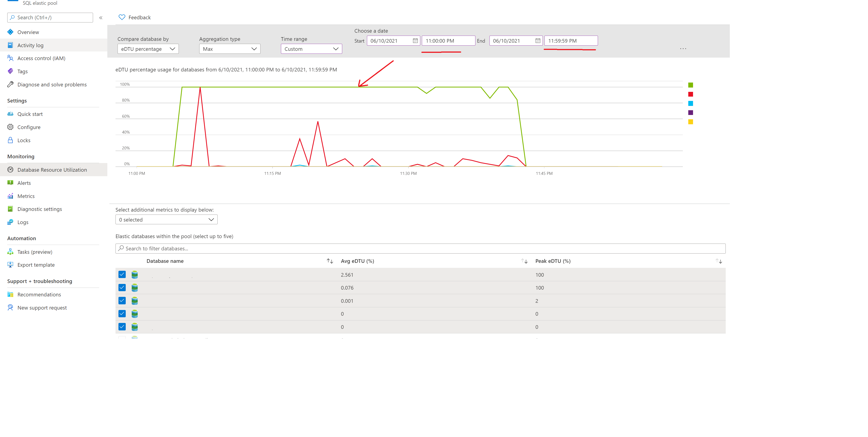Image resolution: width=868 pixels, height=437 pixels.
Task: Deselect the last selected database checkbox
Action: click(x=122, y=327)
